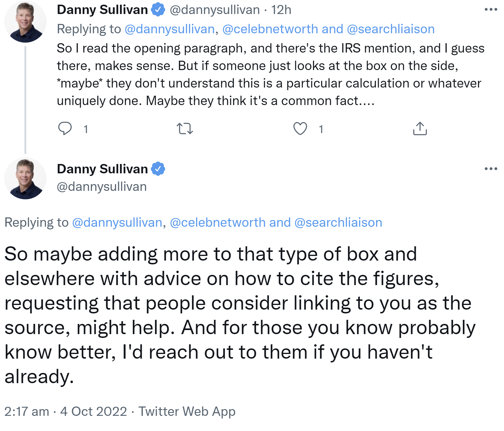Image resolution: width=504 pixels, height=431 pixels.
Task: Like the first tweet with heart icon
Action: tap(300, 128)
